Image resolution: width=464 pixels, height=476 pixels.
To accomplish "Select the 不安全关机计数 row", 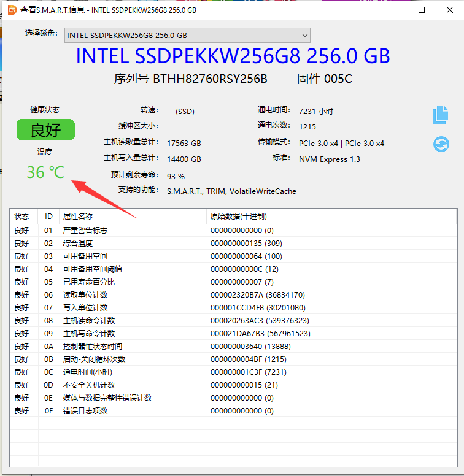I will (x=233, y=385).
